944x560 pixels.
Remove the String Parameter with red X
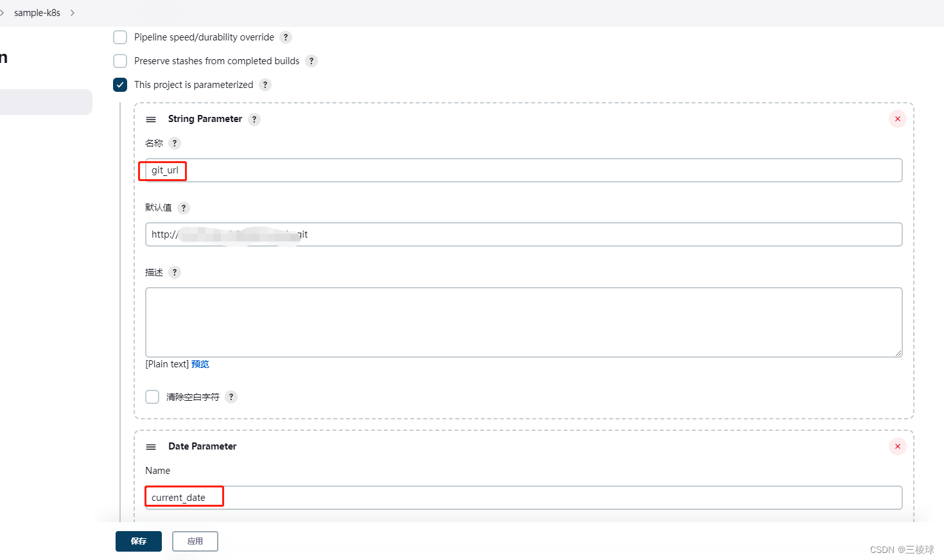click(897, 119)
